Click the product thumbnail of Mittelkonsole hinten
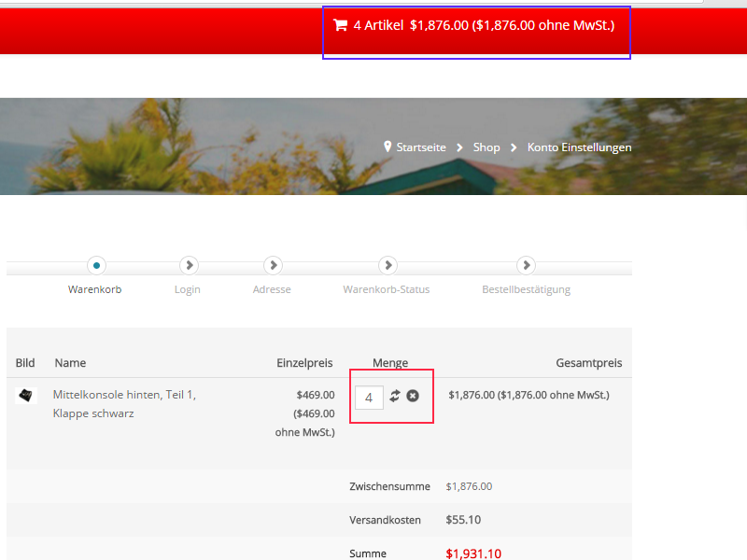 pyautogui.click(x=26, y=395)
